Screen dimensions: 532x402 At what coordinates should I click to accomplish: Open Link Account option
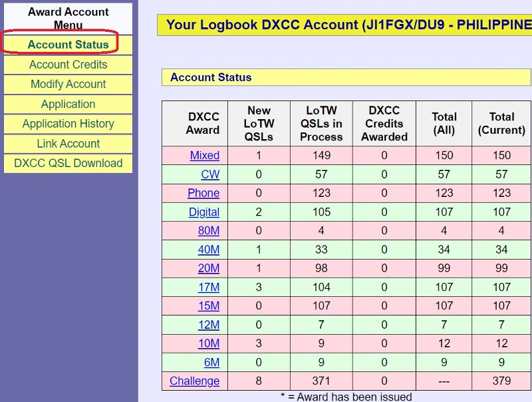pyautogui.click(x=68, y=144)
